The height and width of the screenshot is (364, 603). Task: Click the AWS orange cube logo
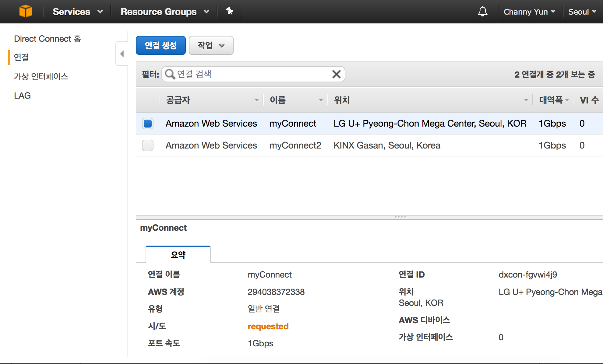(x=25, y=11)
